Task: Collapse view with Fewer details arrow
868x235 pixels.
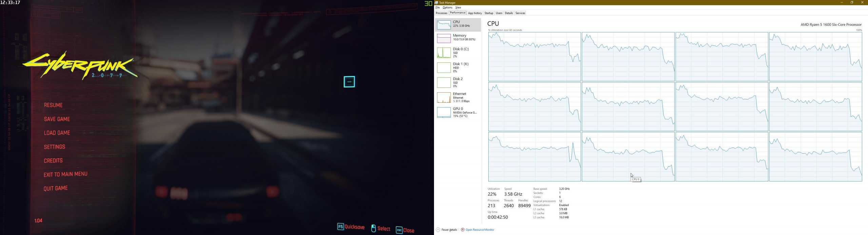Action: tap(438, 230)
